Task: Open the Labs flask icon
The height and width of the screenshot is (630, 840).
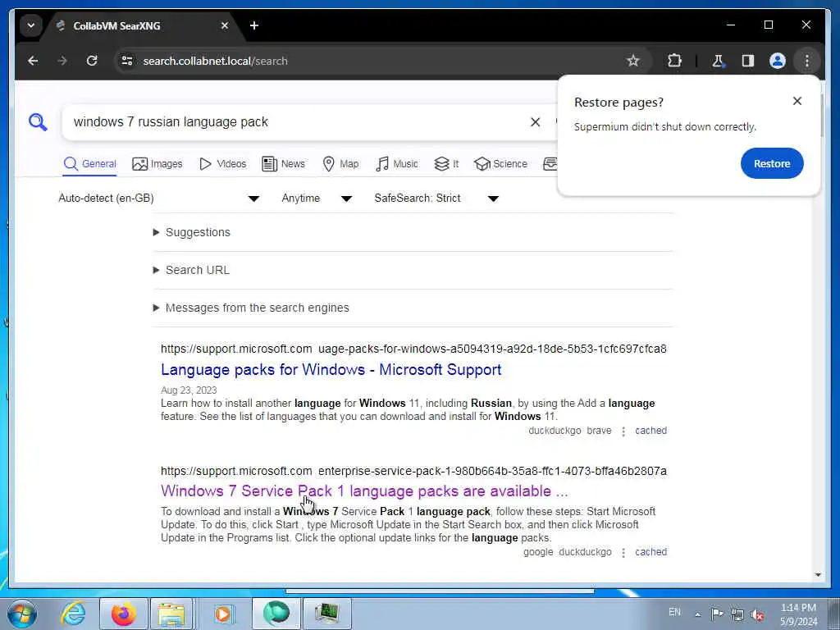Action: [718, 61]
